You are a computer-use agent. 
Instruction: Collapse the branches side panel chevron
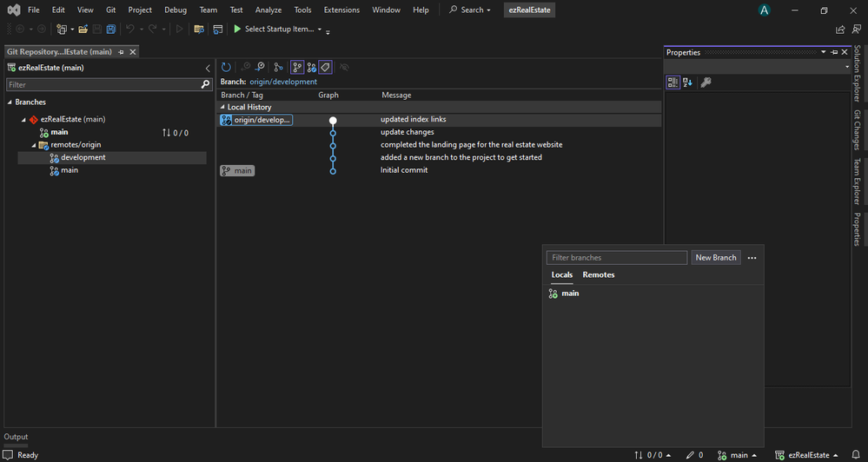point(208,68)
